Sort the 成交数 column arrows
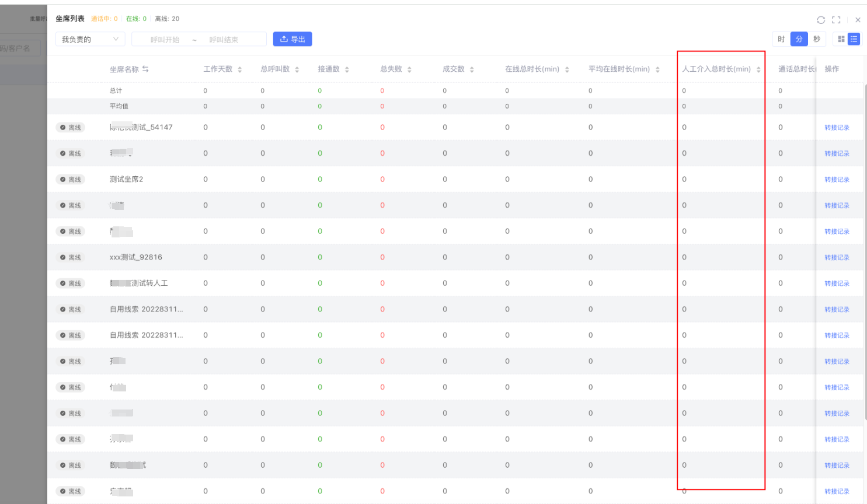The image size is (867, 504). coord(472,69)
